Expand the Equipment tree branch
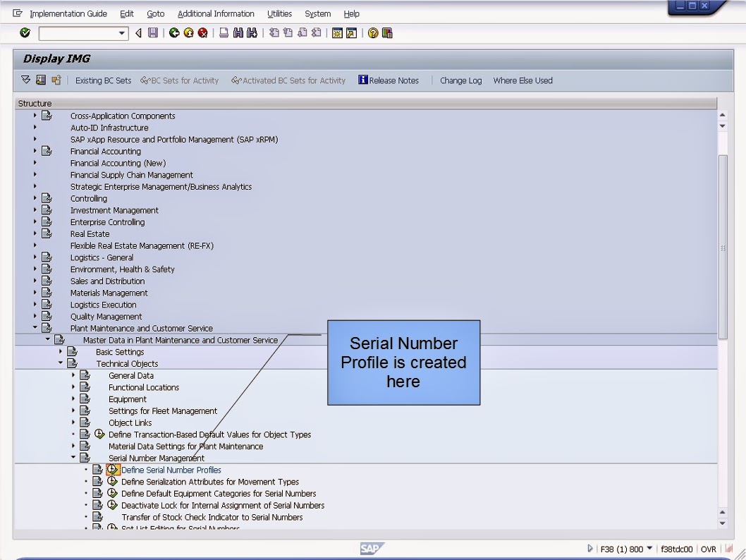The width and height of the screenshot is (746, 560). tap(73, 399)
